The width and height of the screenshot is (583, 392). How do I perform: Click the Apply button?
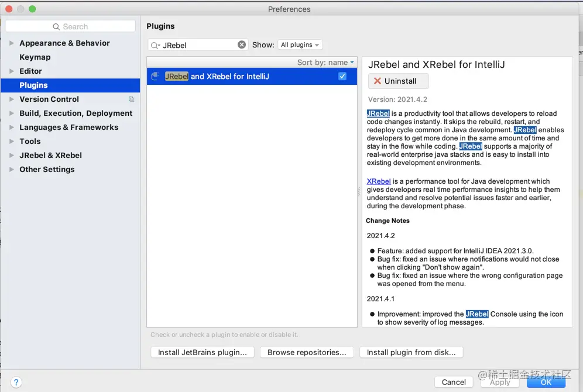[500, 382]
